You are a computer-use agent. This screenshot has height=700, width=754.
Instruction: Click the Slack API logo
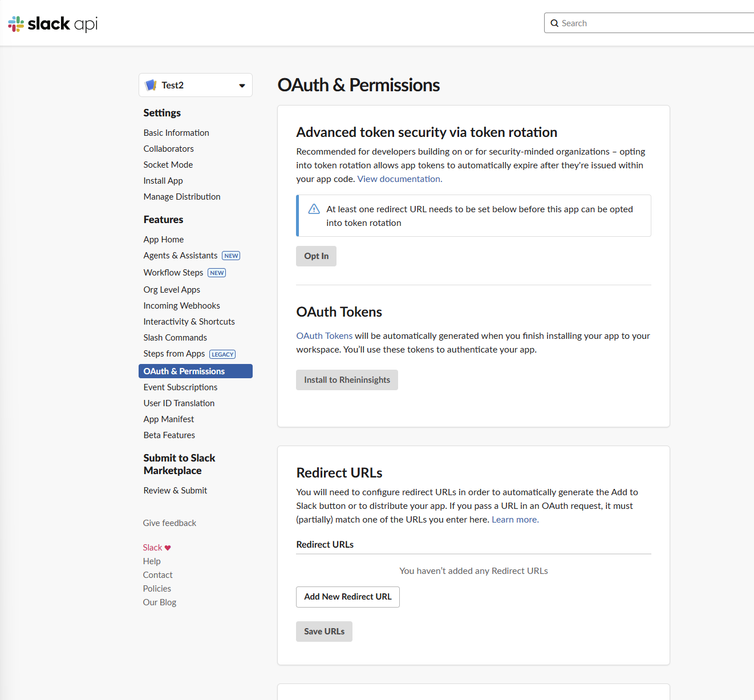[52, 23]
